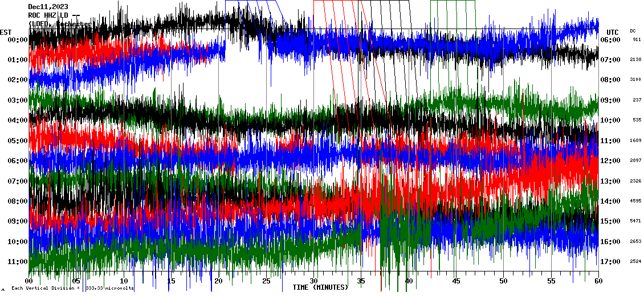The image size is (644, 296).
Task: Select the 40 minute axis tick label
Action: 409,281
